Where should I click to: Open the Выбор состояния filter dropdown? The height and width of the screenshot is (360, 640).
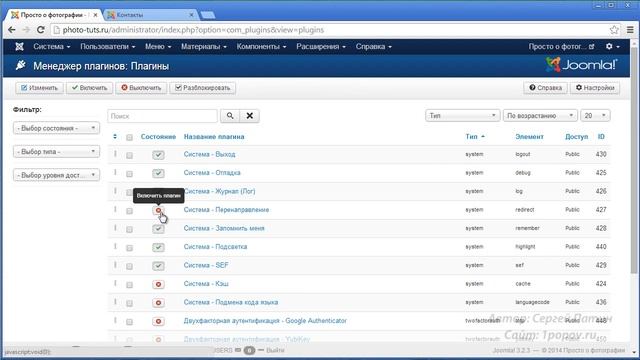pos(56,128)
